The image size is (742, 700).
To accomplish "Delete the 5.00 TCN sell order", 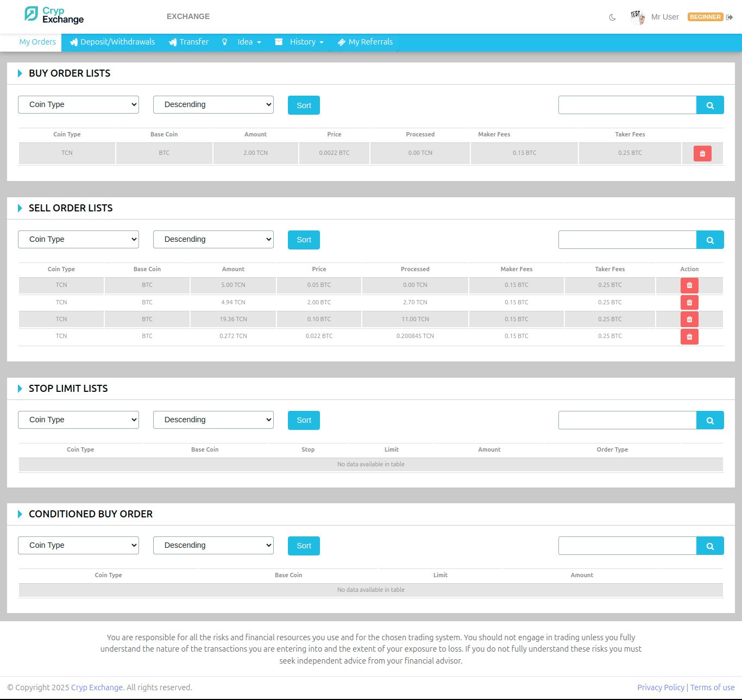I will click(x=689, y=285).
